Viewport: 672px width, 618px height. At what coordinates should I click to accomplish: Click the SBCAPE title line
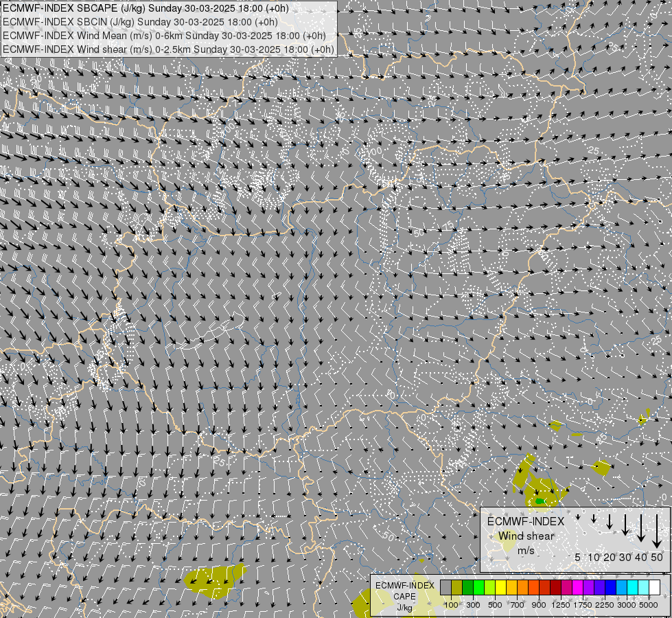coord(146,8)
